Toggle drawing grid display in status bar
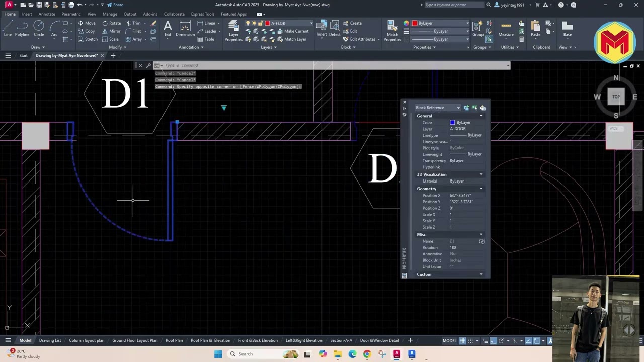The width and height of the screenshot is (644, 362). point(462,340)
